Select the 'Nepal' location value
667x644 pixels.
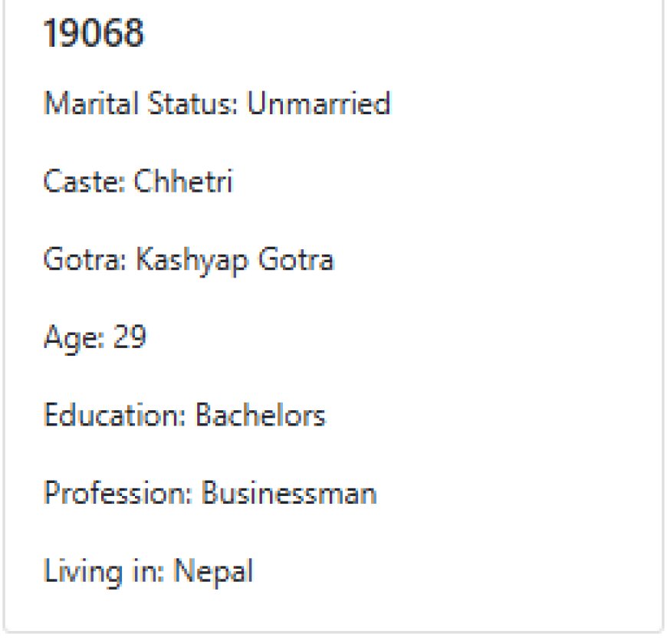tap(213, 571)
